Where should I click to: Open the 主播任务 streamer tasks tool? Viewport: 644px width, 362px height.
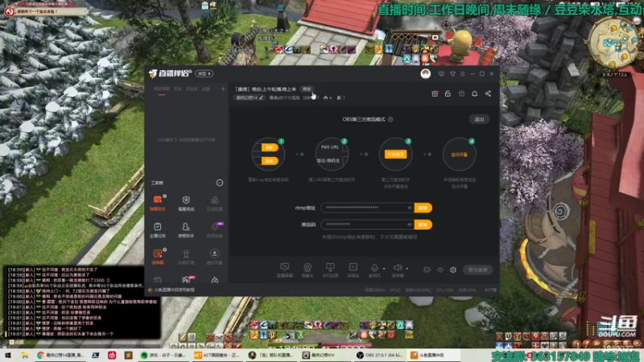coord(158,230)
